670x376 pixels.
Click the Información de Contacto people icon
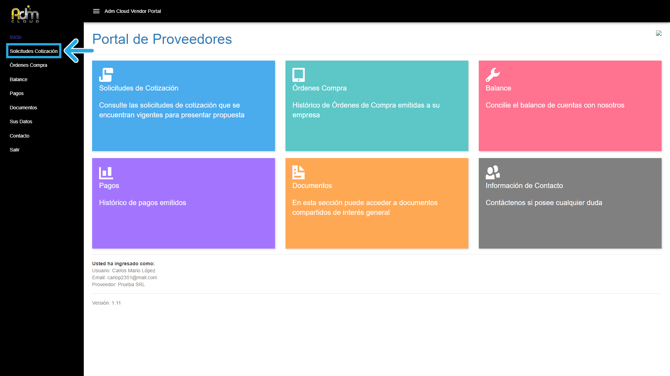tap(493, 172)
